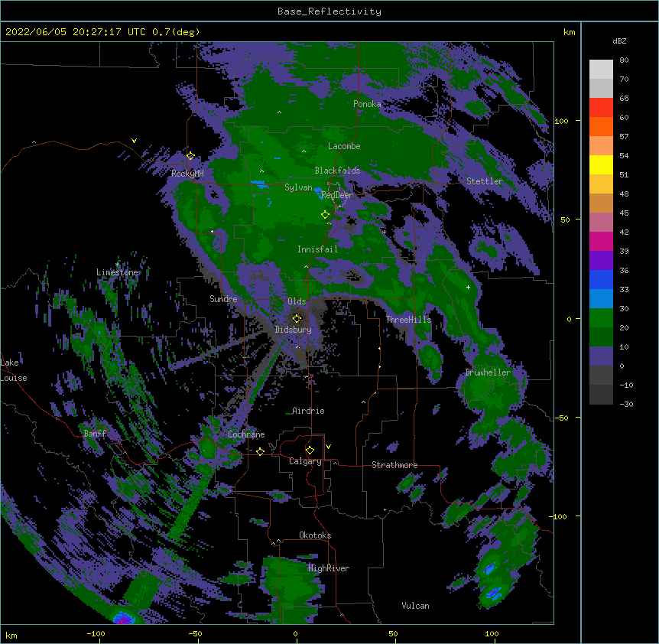Pick the magenta legend swatch at 39–42 dBZ
659x644 pixels.
pyautogui.click(x=601, y=241)
